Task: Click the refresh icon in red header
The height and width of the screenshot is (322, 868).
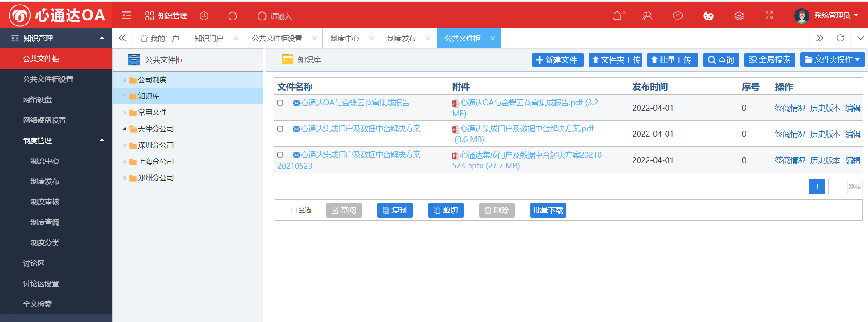Action: 233,16
